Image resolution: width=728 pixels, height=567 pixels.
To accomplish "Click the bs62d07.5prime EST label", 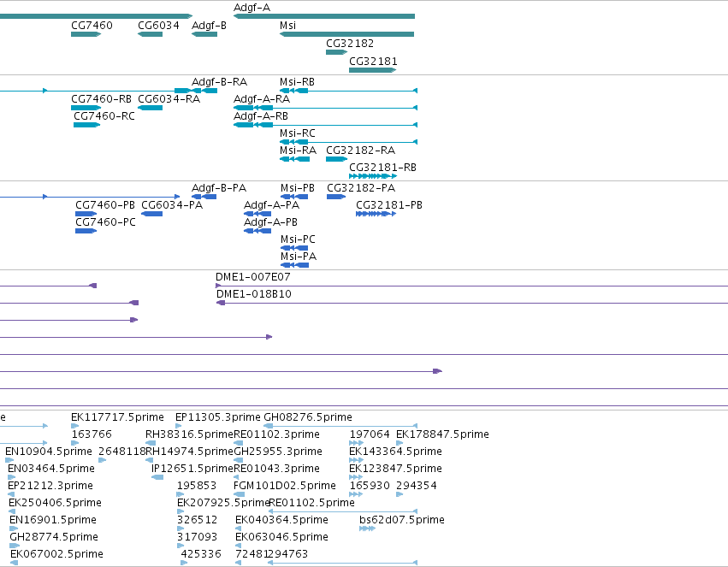I will (x=401, y=521).
